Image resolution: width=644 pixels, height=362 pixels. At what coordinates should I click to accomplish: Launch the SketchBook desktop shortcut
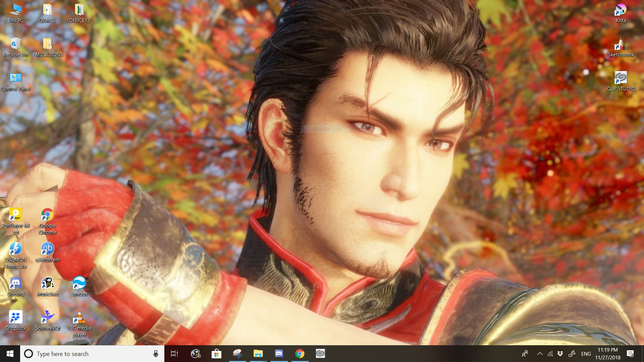tap(621, 47)
